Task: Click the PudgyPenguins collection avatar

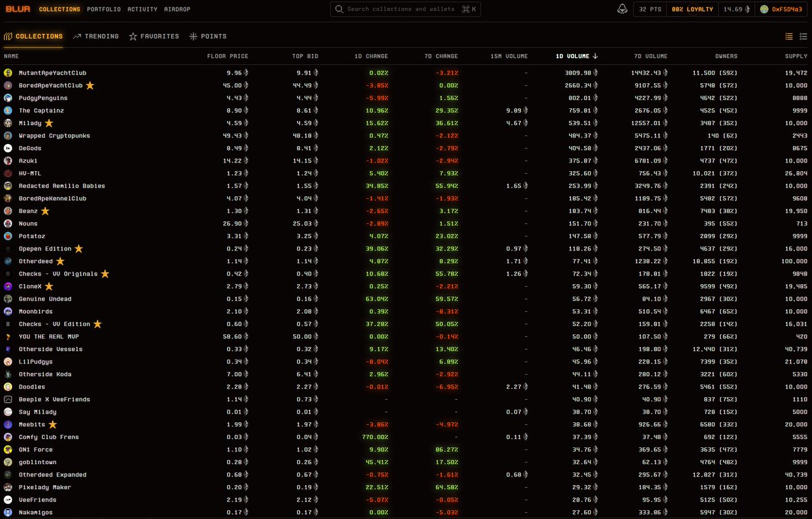Action: click(8, 97)
